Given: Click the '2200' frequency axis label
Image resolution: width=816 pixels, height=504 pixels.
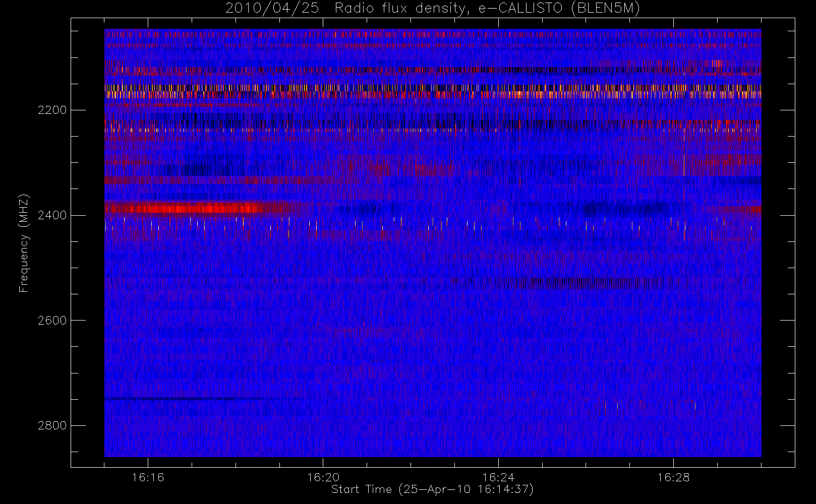Looking at the screenshot, I should coord(52,110).
